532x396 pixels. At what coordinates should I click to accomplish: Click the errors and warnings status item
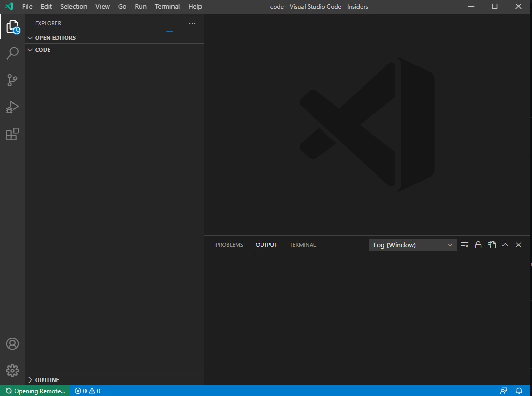tap(88, 391)
